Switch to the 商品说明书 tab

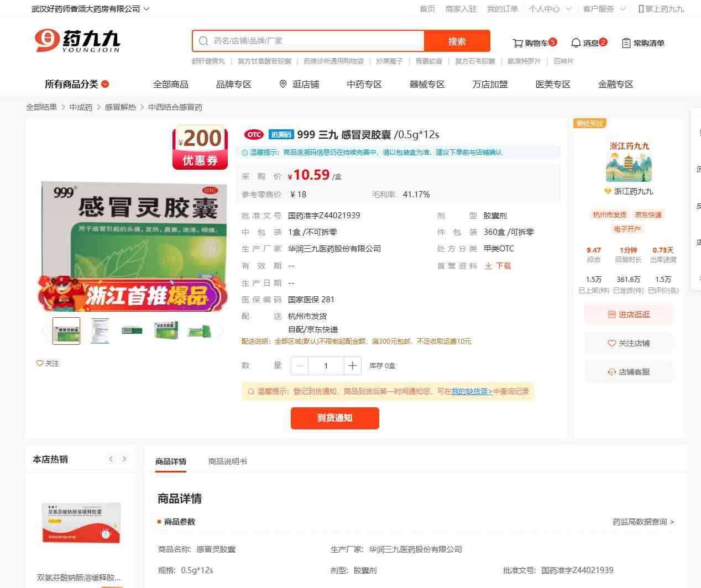click(227, 461)
